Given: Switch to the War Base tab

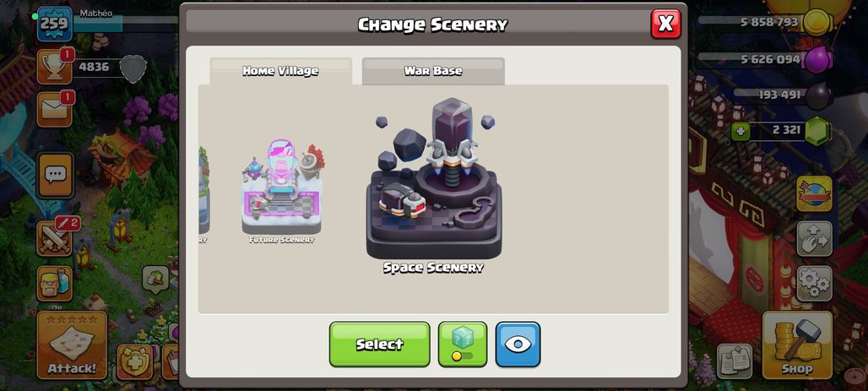Looking at the screenshot, I should coord(433,71).
